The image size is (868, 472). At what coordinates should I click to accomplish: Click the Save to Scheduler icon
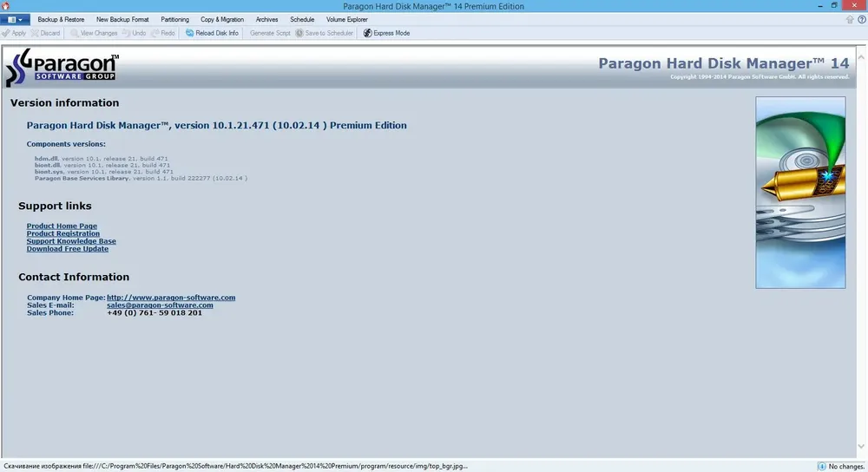coord(299,33)
